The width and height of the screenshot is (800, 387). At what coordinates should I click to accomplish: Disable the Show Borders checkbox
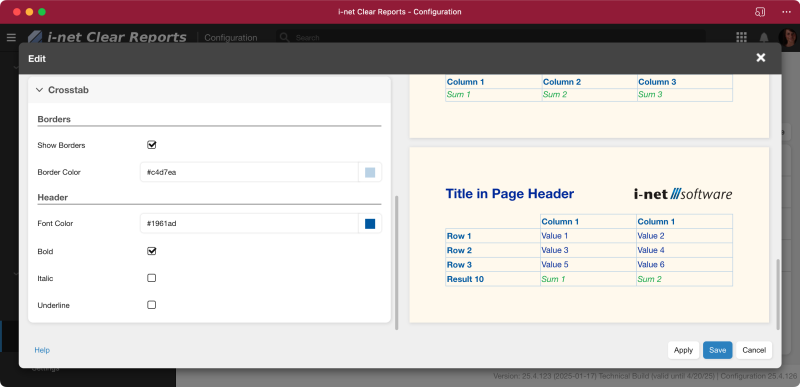coord(152,145)
